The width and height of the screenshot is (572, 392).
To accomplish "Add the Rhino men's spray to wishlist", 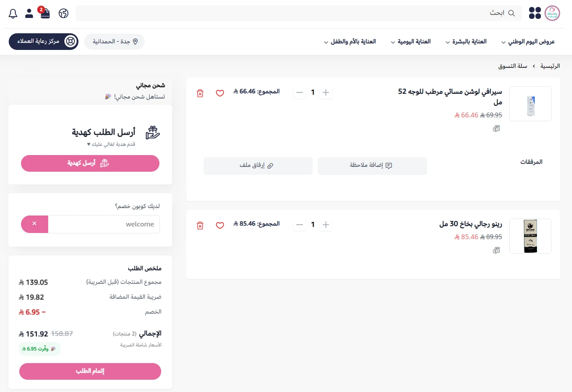I will [220, 226].
